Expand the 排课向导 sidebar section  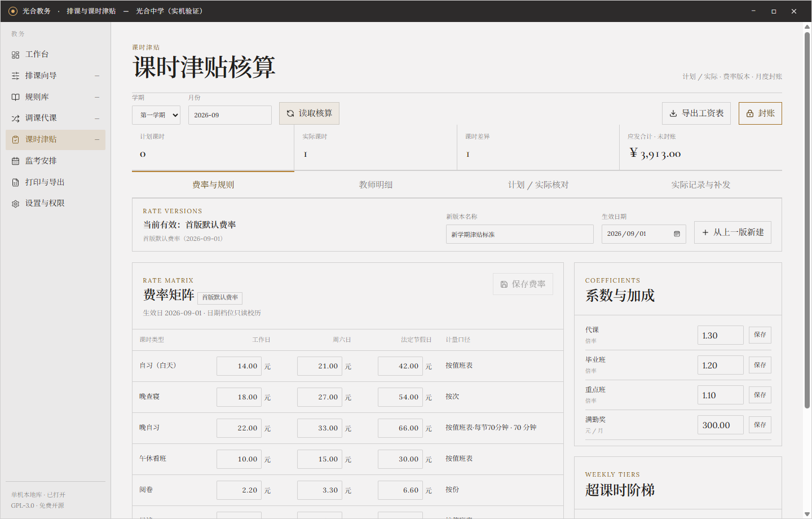point(97,76)
